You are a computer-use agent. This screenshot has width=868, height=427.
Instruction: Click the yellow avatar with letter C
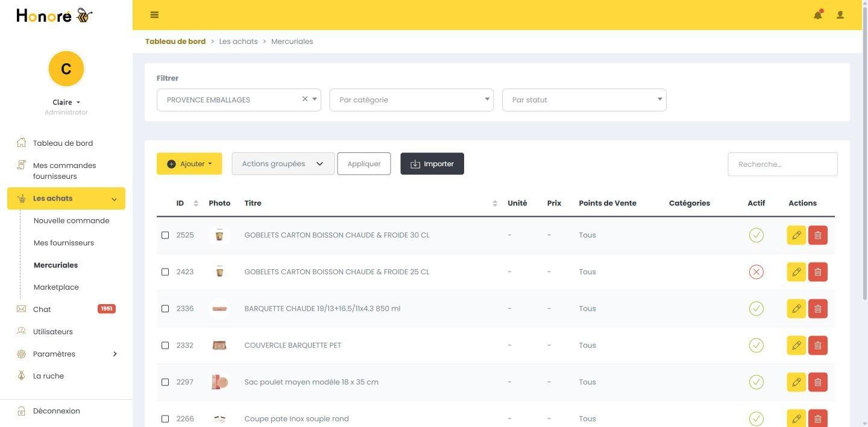66,69
